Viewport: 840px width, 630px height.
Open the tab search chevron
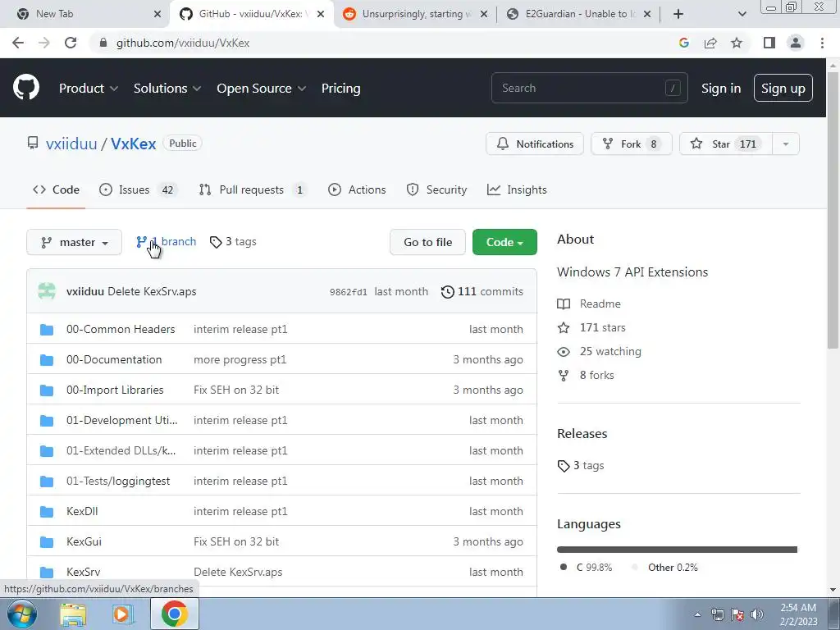click(742, 14)
